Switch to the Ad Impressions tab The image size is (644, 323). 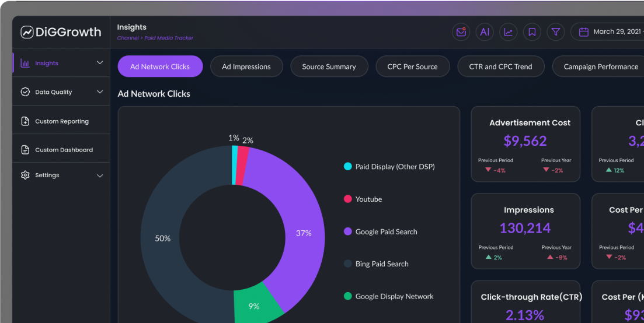click(x=246, y=66)
